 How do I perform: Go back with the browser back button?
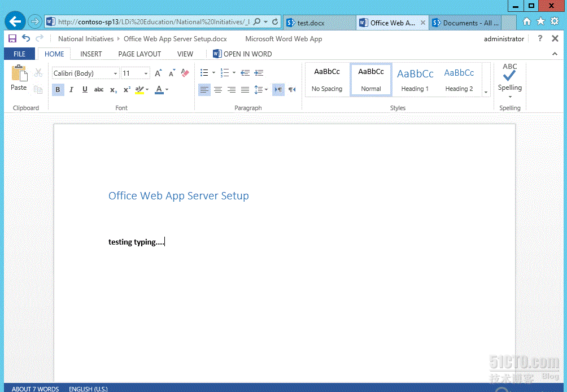(x=15, y=21)
